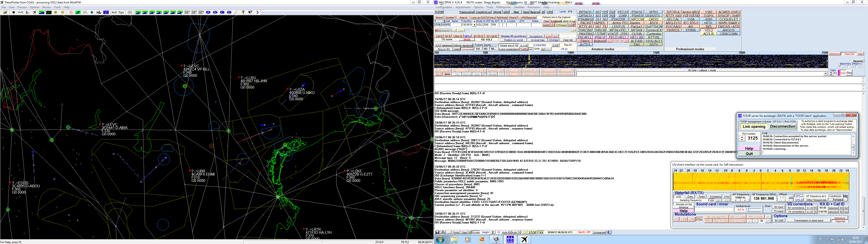Open the RX time callsign mode dropdown

point(825,73)
